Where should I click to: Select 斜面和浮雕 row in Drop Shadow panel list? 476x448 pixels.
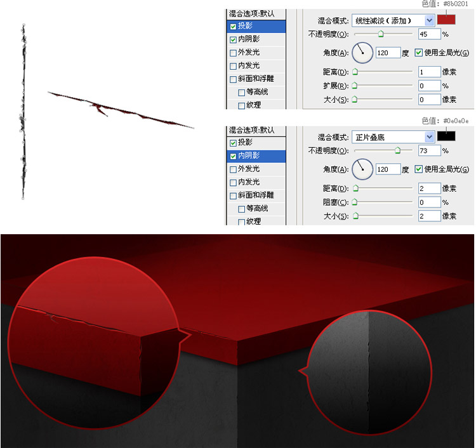click(x=256, y=79)
